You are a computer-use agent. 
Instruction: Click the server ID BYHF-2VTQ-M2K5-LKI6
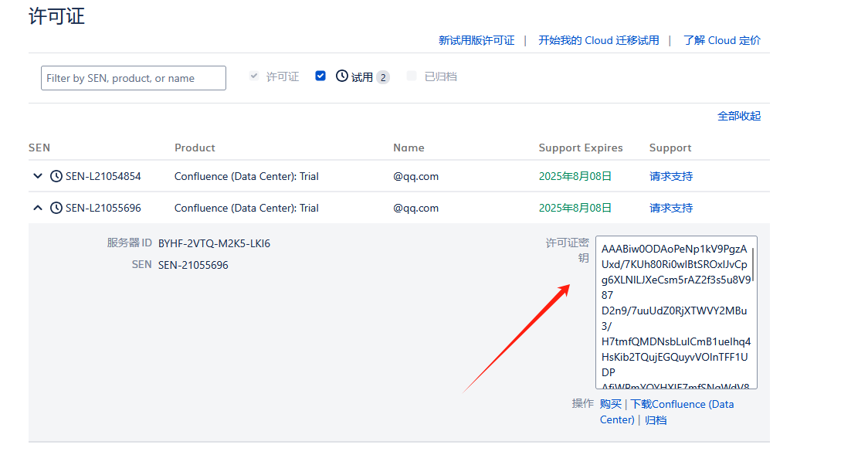[x=214, y=243]
